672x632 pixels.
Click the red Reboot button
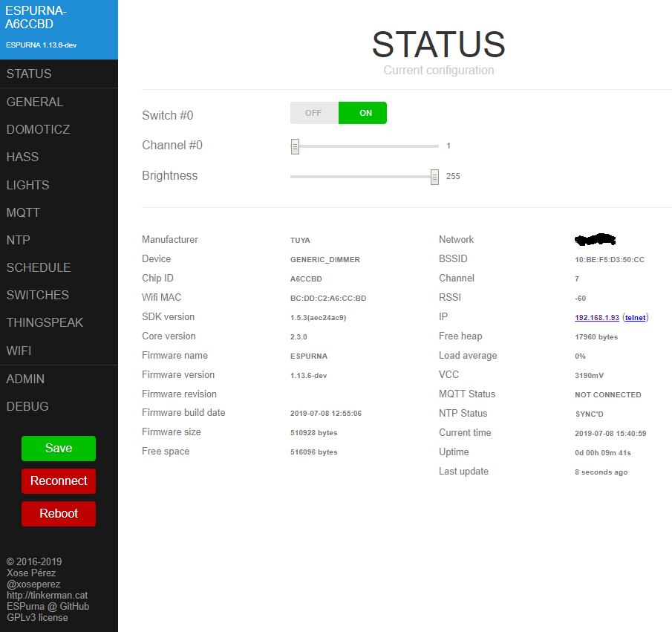pos(59,514)
